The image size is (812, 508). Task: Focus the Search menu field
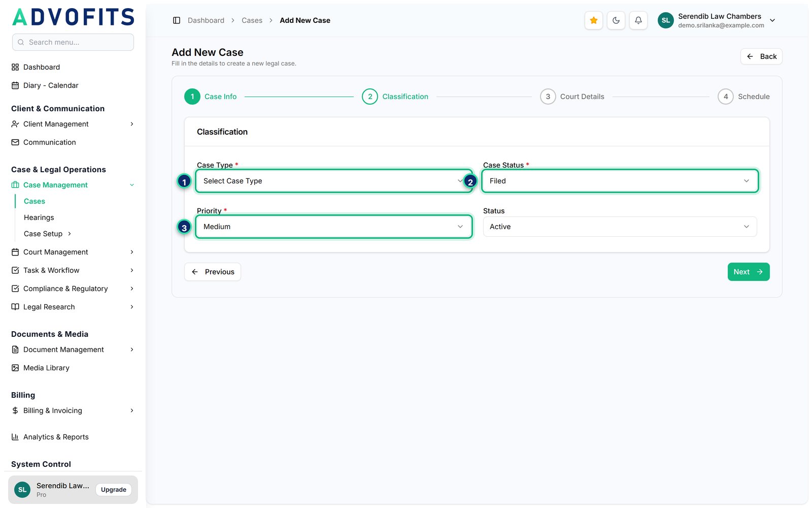73,42
